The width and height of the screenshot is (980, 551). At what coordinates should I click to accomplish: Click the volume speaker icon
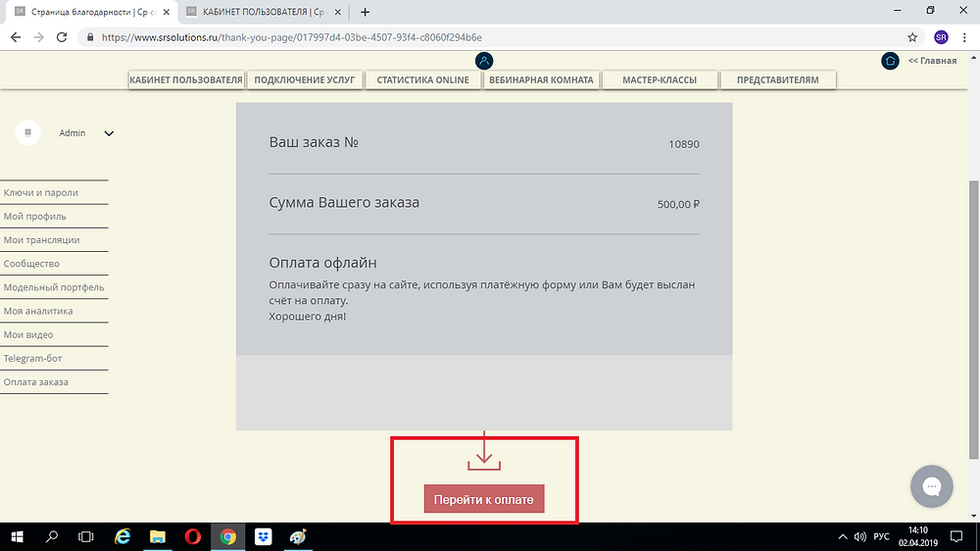pyautogui.click(x=860, y=536)
